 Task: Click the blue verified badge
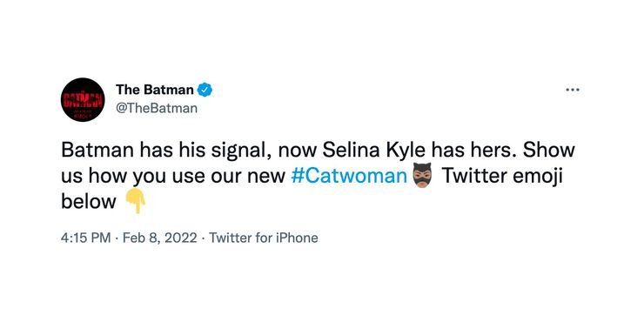205,90
